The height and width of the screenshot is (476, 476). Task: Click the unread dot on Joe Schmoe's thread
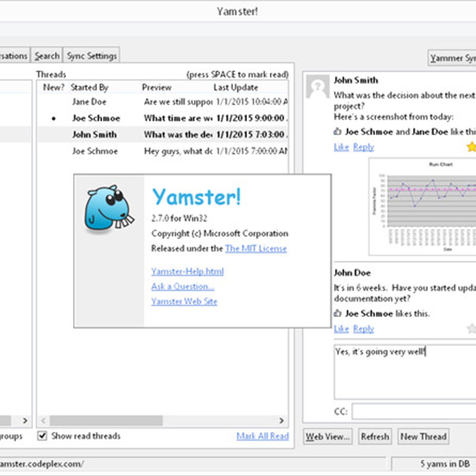tap(54, 118)
